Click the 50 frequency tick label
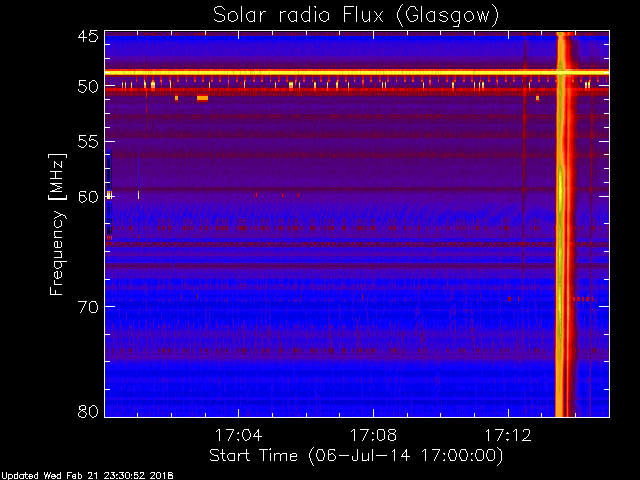The image size is (640, 480). point(88,86)
